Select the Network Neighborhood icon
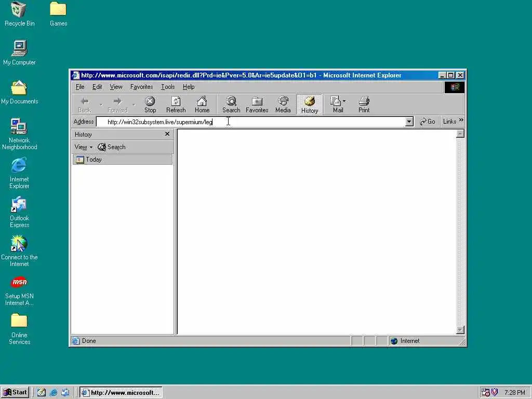Image resolution: width=532 pixels, height=399 pixels. point(19,134)
